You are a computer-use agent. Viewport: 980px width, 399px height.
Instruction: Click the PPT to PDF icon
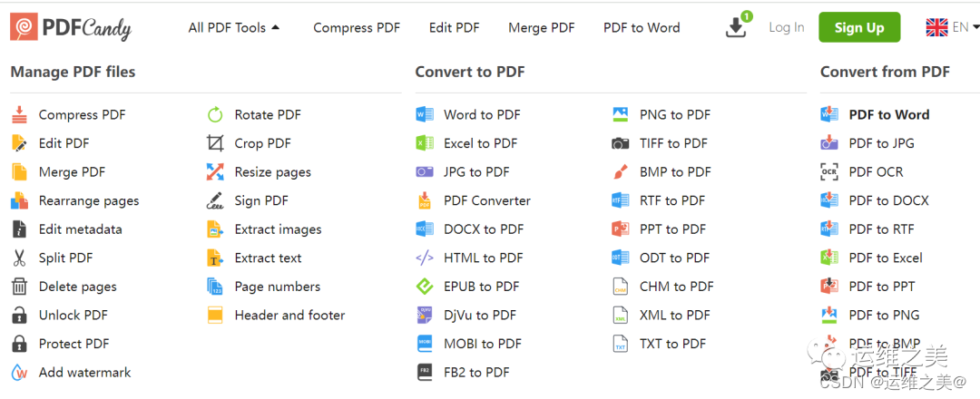620,229
